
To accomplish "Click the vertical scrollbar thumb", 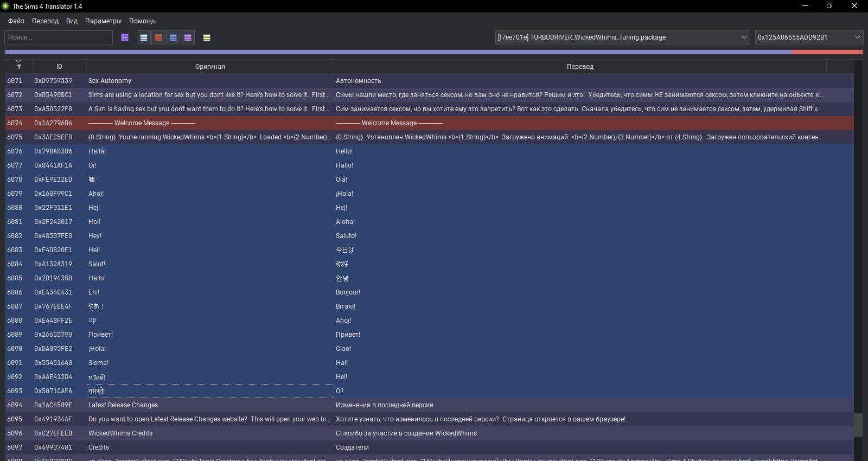I will point(858,425).
